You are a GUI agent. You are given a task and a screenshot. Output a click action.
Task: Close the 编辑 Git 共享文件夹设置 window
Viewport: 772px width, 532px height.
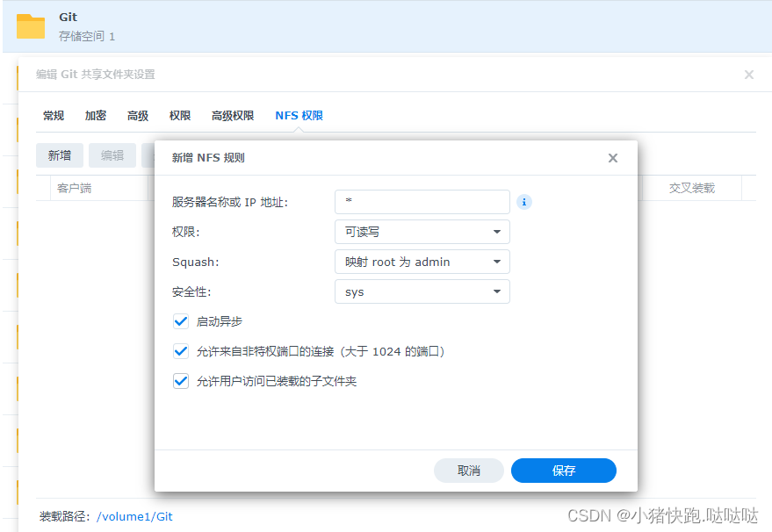tap(749, 75)
